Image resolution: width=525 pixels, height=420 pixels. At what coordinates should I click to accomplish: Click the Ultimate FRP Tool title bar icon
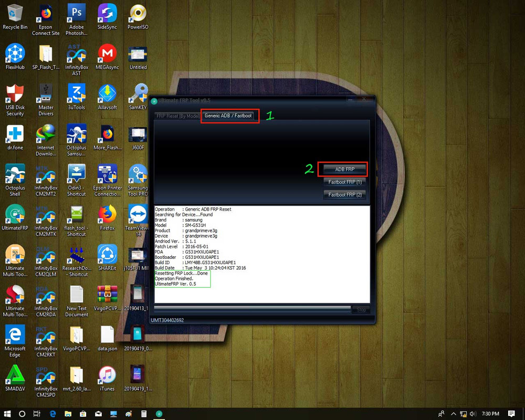(x=154, y=101)
